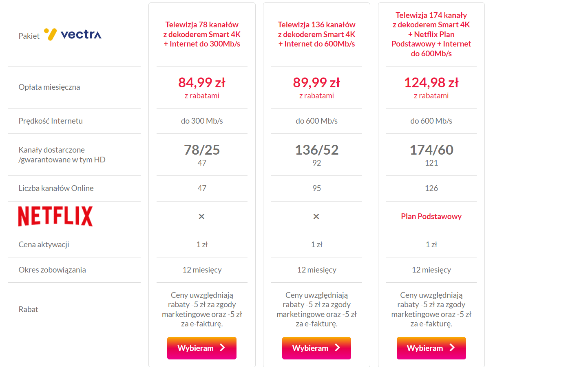Choose the 78-channel package with Wybieram
The width and height of the screenshot is (588, 368).
pos(202,348)
